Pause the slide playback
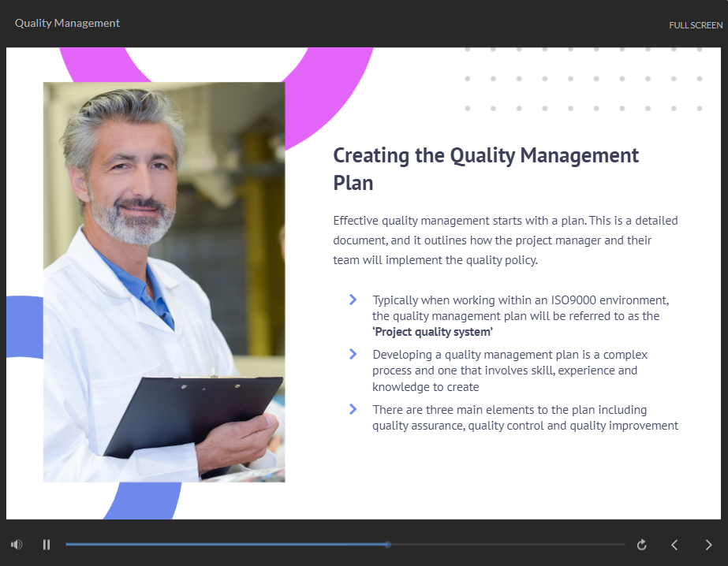 point(47,544)
